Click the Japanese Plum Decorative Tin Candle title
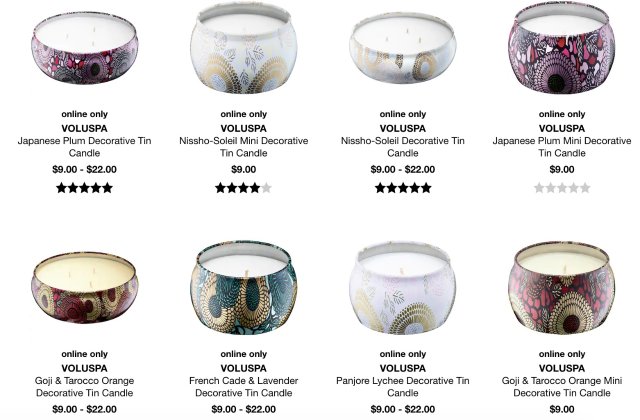Screen dimensions: 640x420 pos(84,147)
